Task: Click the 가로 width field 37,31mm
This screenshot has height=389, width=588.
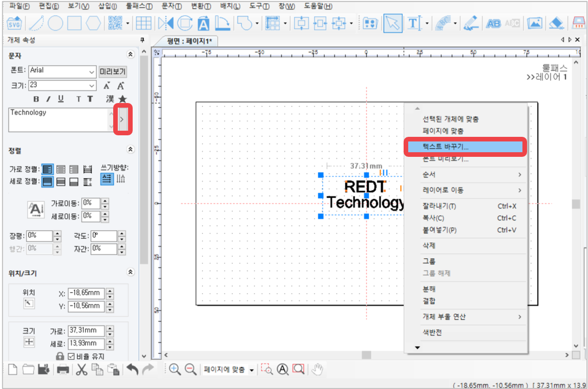Action: tap(86, 331)
